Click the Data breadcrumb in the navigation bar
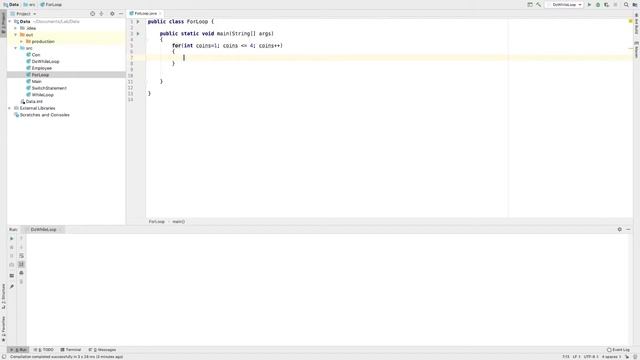Image resolution: width=640 pixels, height=360 pixels. tap(11, 5)
